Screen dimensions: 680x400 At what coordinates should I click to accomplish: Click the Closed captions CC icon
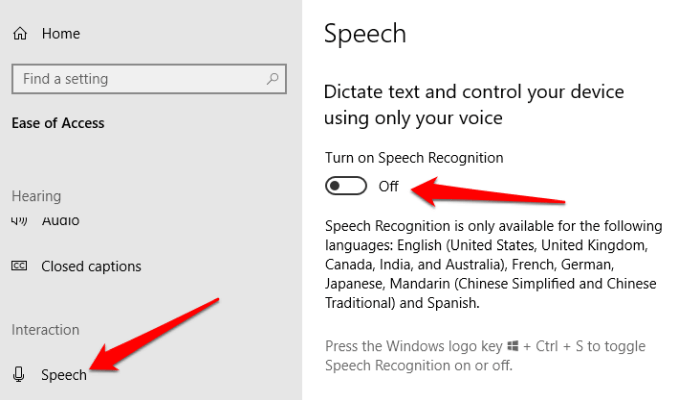click(19, 267)
